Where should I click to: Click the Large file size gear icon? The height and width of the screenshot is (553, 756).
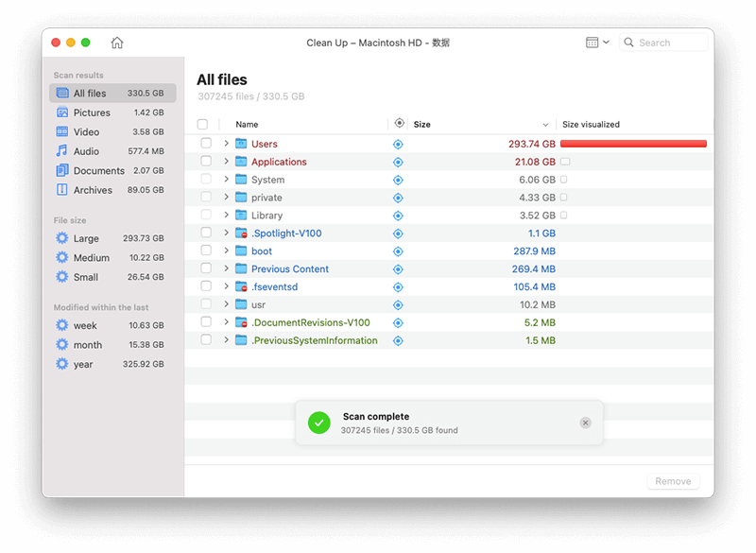click(x=62, y=238)
